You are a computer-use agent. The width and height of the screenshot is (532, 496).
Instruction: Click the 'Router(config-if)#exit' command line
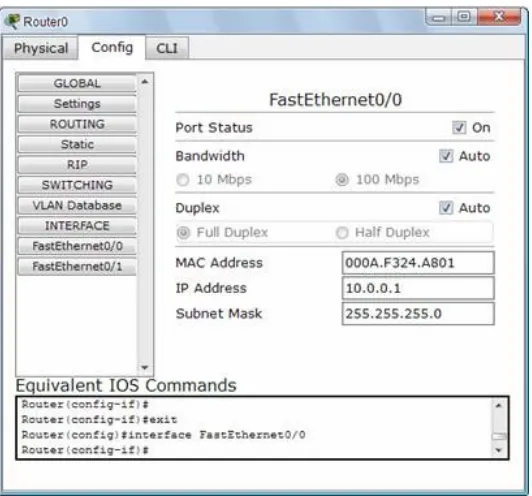pyautogui.click(x=99, y=420)
